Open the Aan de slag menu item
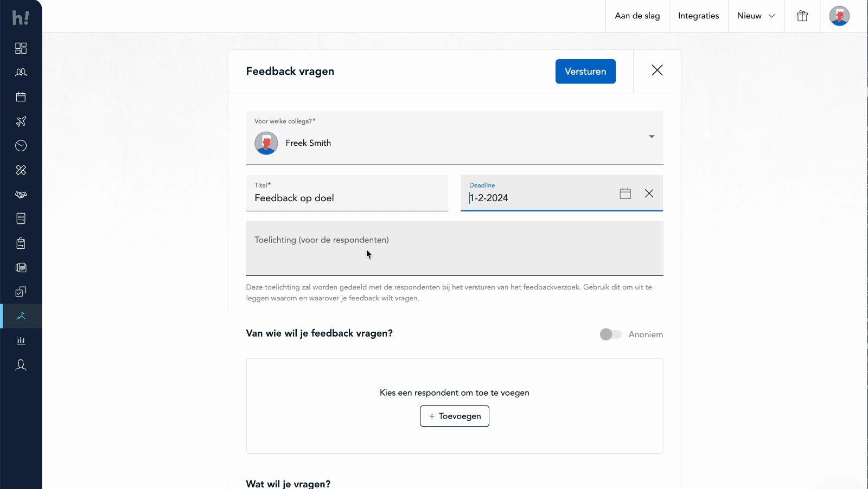Screen dimensions: 868x489 point(637,16)
